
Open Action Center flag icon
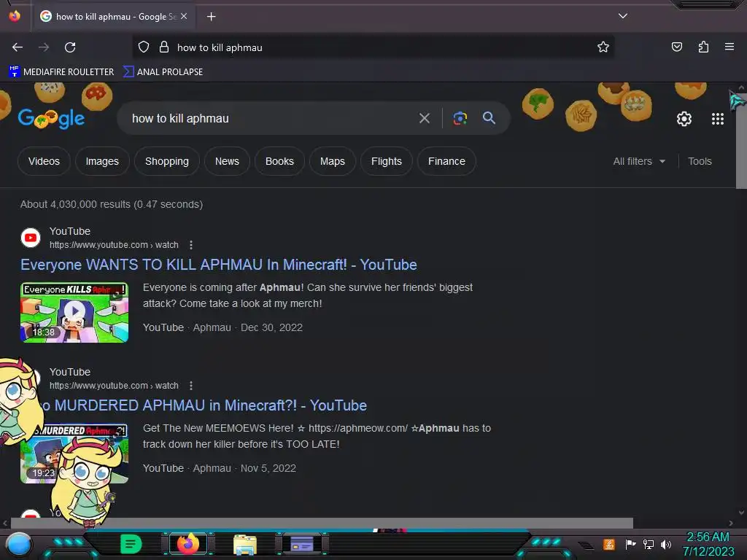[x=630, y=544]
